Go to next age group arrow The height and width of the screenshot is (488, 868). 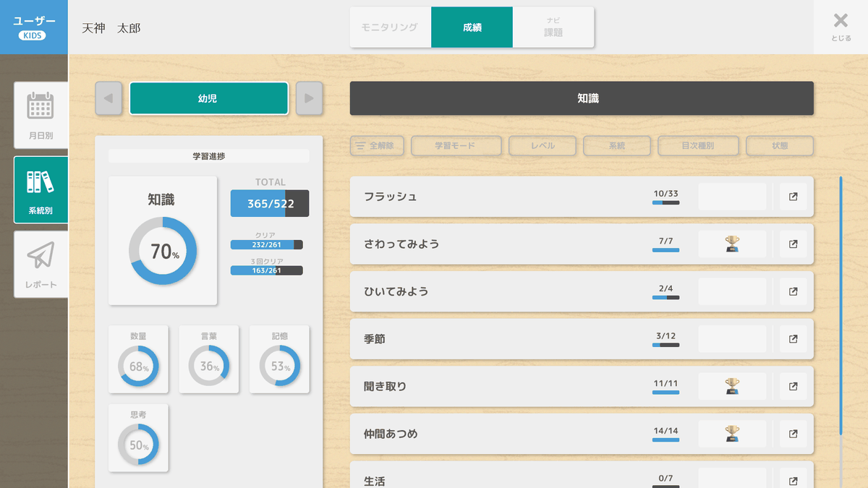click(309, 98)
